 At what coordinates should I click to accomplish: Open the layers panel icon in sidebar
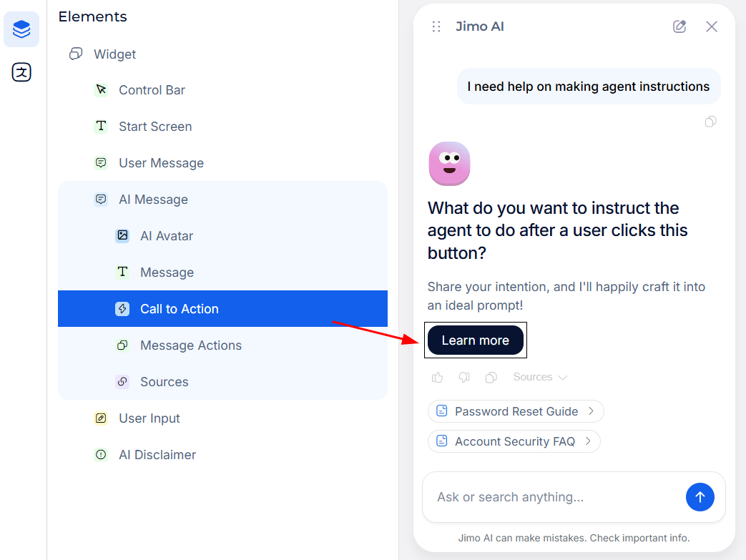pos(21,29)
